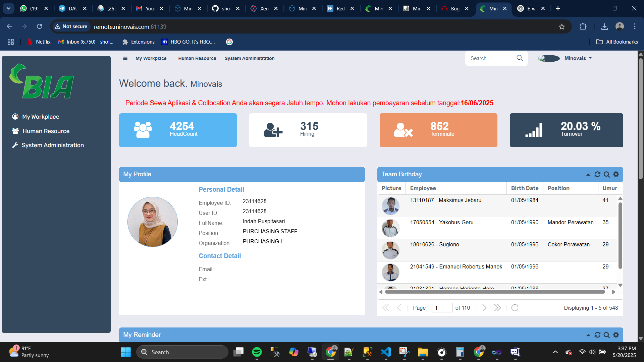
Task: Go to first page of birthday grid
Action: (386, 308)
